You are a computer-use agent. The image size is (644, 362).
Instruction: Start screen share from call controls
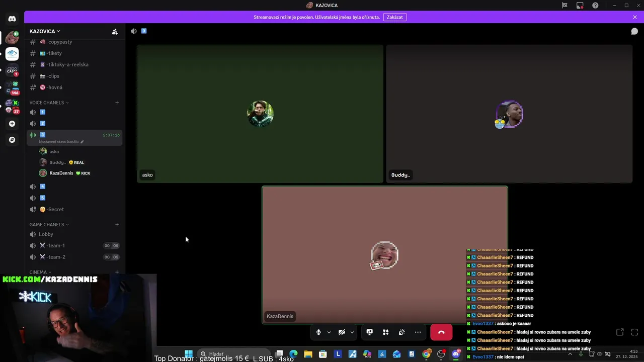pyautogui.click(x=369, y=332)
